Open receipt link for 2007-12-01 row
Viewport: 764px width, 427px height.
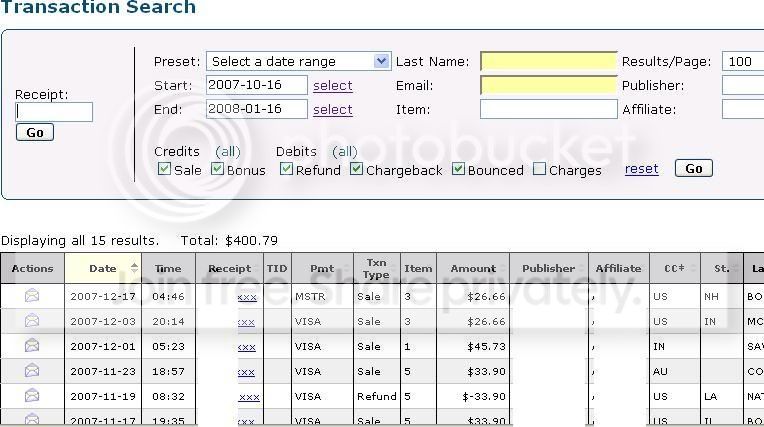tap(247, 347)
